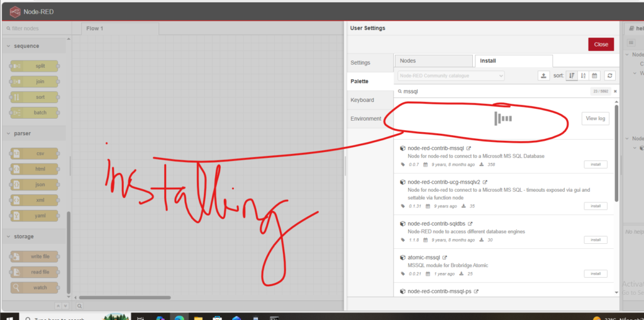Open external link icon beside atomic-mssql

click(445, 258)
